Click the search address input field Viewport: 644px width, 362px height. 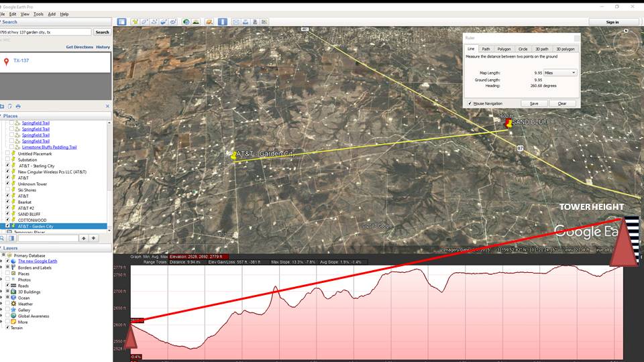(45, 32)
